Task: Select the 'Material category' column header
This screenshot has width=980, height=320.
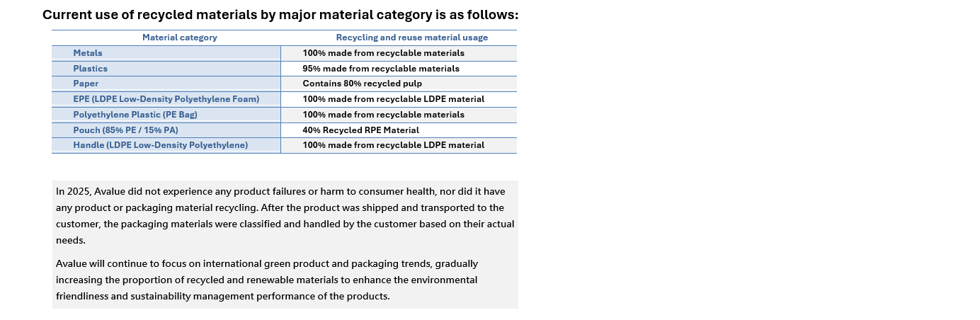Action: point(180,38)
